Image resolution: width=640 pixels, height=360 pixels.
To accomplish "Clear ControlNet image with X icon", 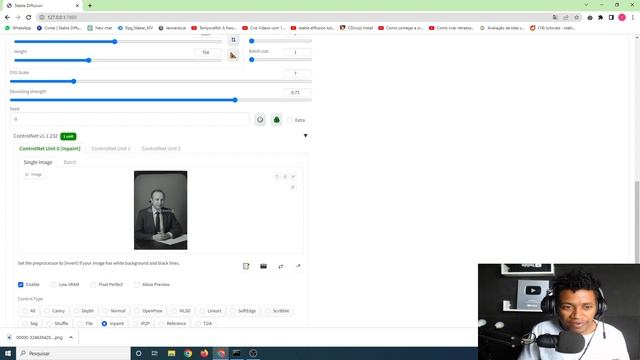I will 293,176.
